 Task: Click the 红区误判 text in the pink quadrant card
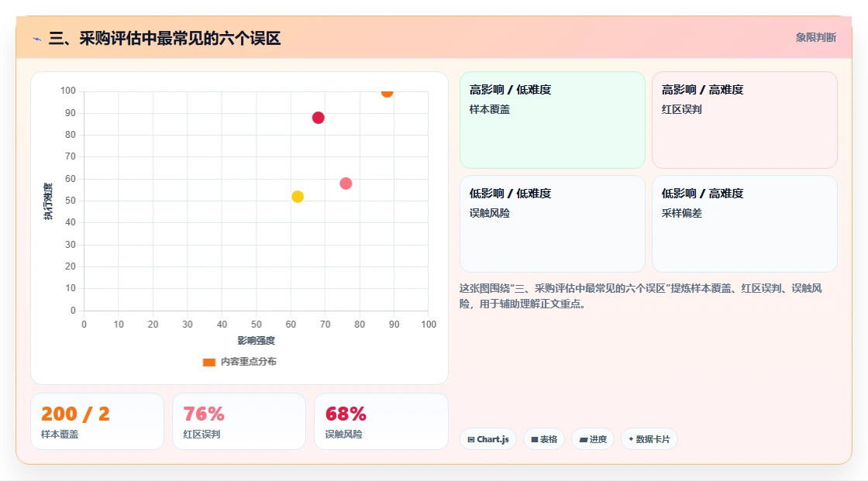click(x=681, y=109)
